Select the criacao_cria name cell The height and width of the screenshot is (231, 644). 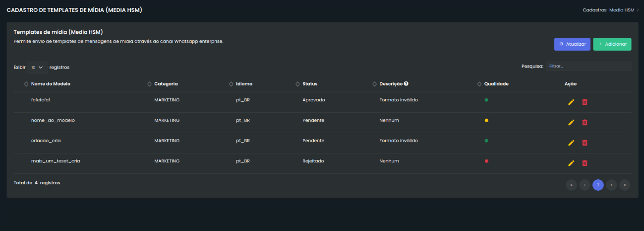[46, 141]
